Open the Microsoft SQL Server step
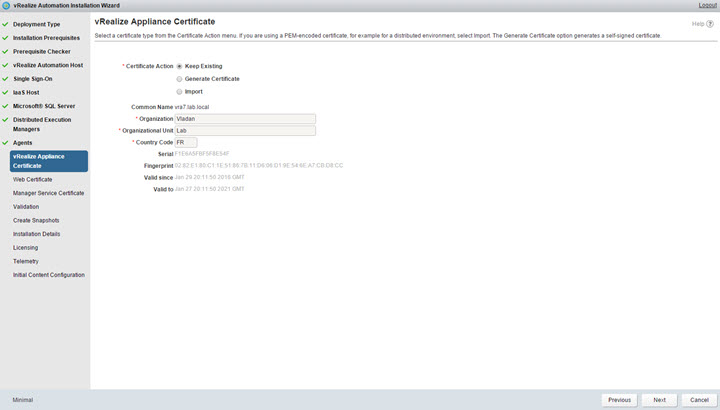 [44, 106]
